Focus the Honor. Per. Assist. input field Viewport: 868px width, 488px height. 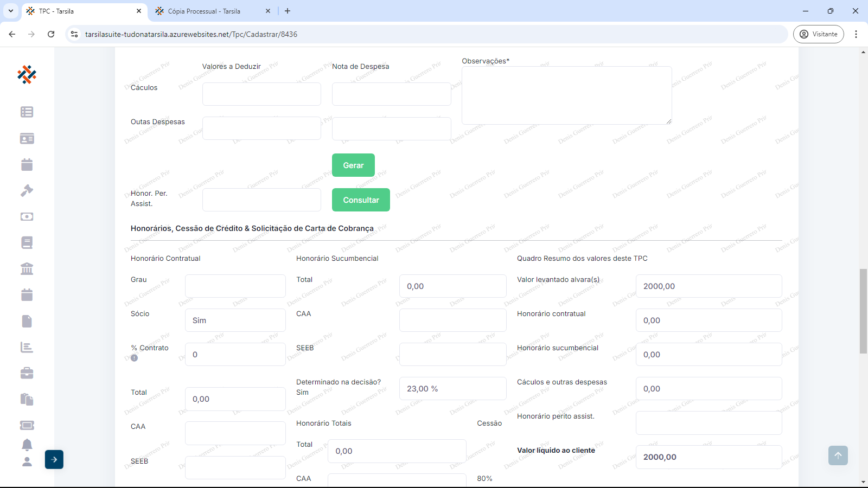tap(261, 200)
